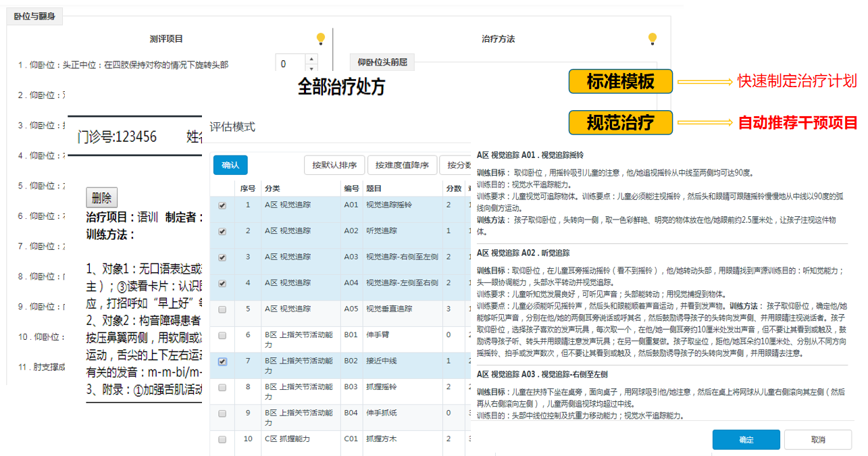Click the blue 确认 button
The height and width of the screenshot is (456, 868).
(230, 166)
